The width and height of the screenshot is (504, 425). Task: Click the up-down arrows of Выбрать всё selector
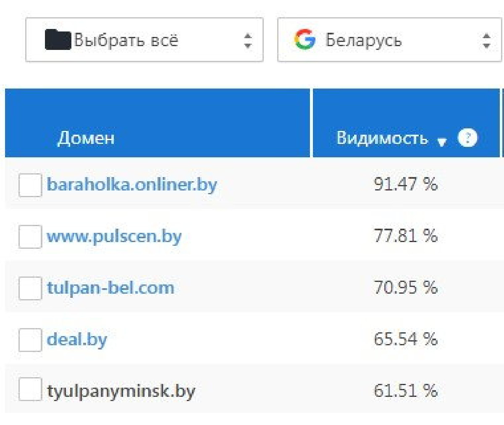click(x=248, y=40)
